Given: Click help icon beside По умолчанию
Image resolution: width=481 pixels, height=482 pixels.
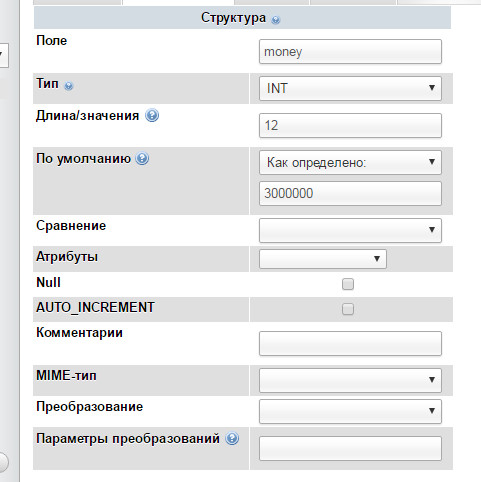Looking at the screenshot, I should click(142, 158).
